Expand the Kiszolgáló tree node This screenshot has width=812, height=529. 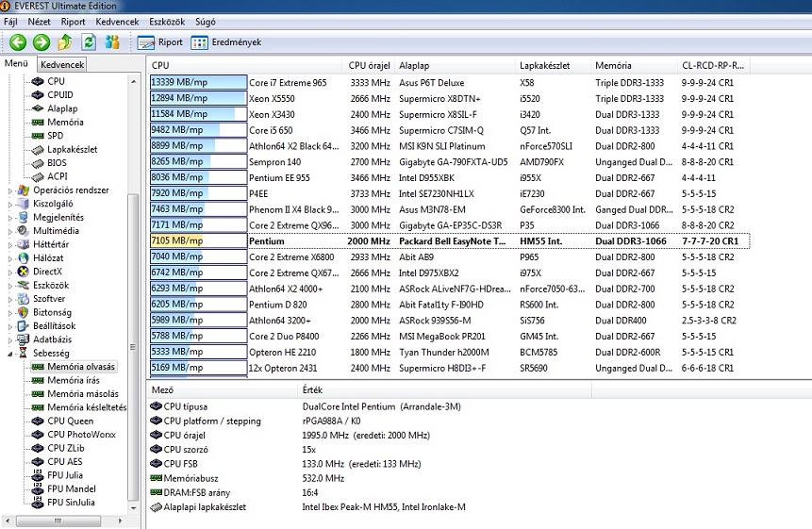(x=9, y=204)
